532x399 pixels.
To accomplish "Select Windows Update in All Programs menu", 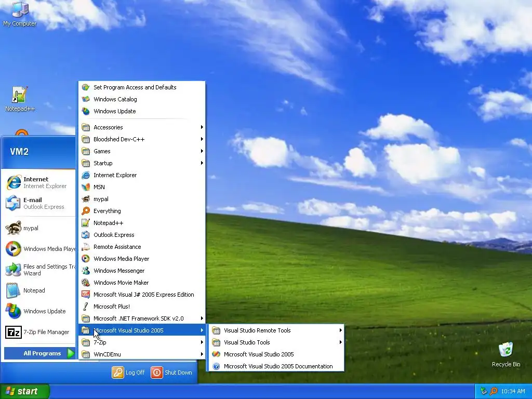I will (x=142, y=111).
